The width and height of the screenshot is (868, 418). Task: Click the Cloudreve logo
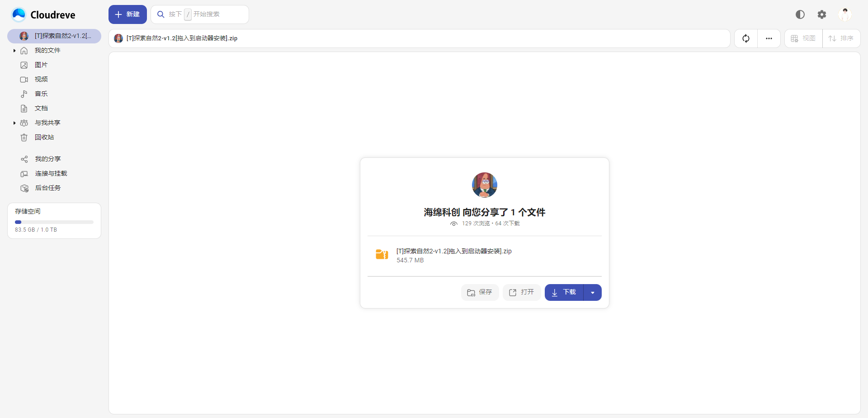[43, 15]
